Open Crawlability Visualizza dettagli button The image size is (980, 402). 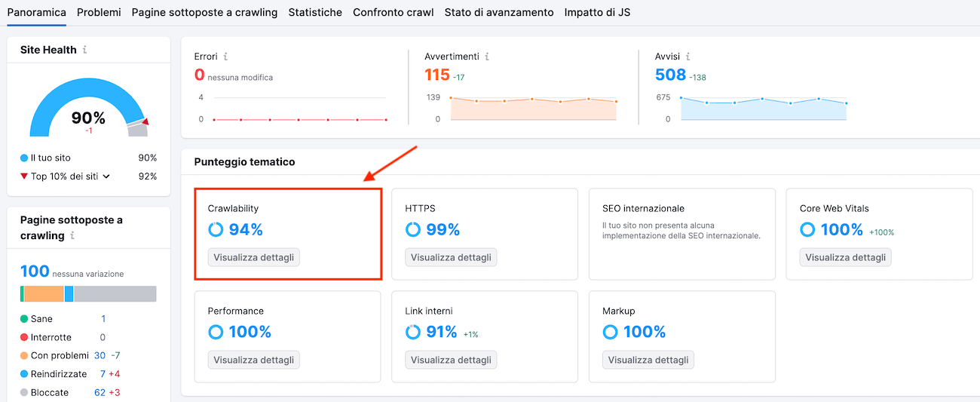254,257
